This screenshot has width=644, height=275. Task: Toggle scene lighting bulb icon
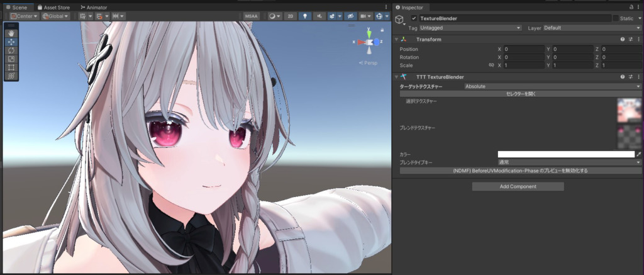(304, 16)
